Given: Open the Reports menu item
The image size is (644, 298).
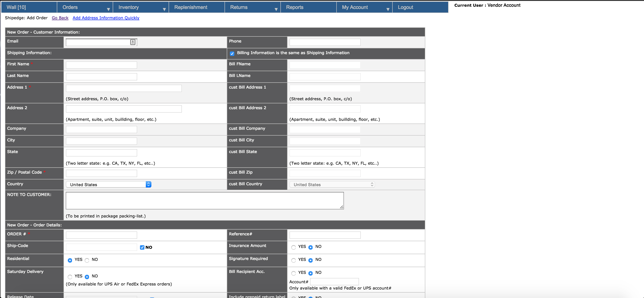Looking at the screenshot, I should 294,7.
